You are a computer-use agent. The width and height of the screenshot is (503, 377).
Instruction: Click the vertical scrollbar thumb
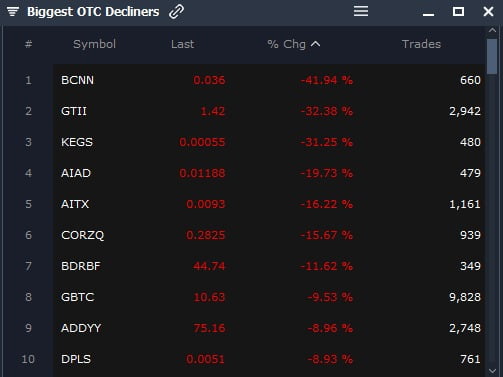tap(492, 57)
